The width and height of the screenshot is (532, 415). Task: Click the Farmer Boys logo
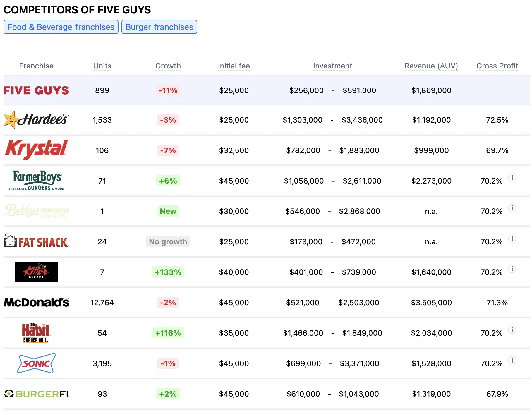36,181
